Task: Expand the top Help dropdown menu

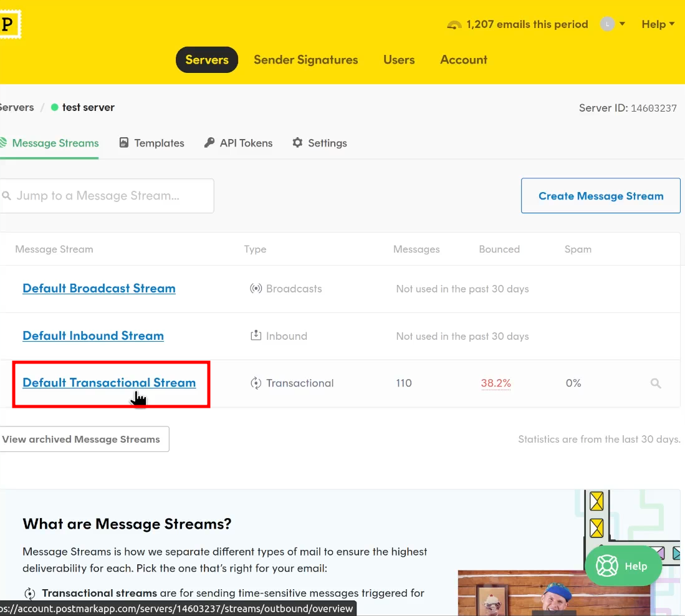Action: tap(658, 24)
